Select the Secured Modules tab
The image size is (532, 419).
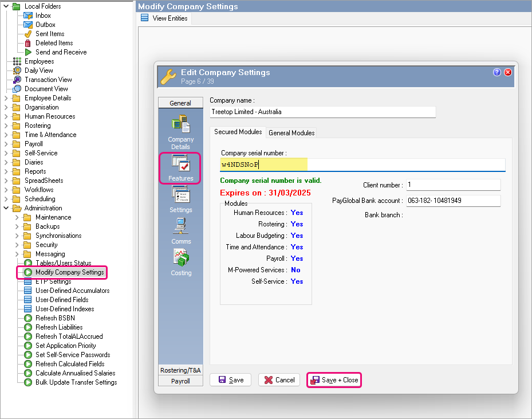point(238,132)
